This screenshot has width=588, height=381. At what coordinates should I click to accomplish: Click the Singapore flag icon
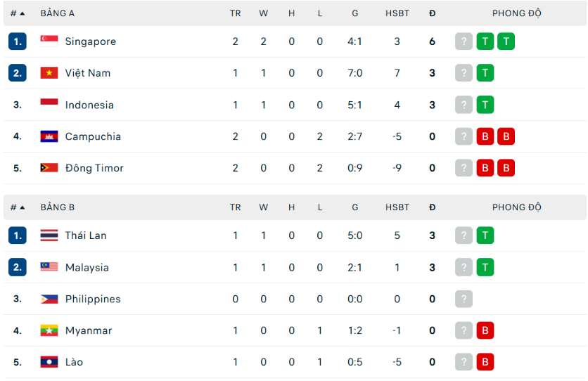click(49, 41)
